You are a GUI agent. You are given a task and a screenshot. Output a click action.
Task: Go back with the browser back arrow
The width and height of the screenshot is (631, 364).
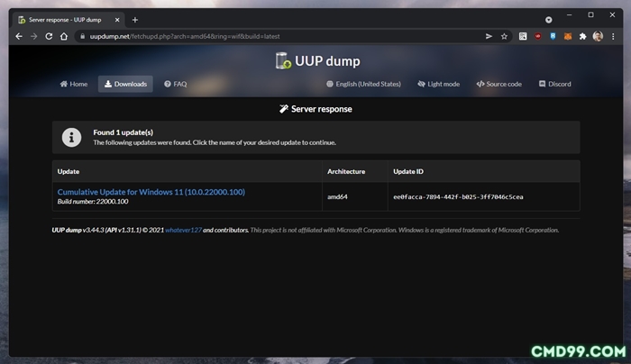coord(19,36)
